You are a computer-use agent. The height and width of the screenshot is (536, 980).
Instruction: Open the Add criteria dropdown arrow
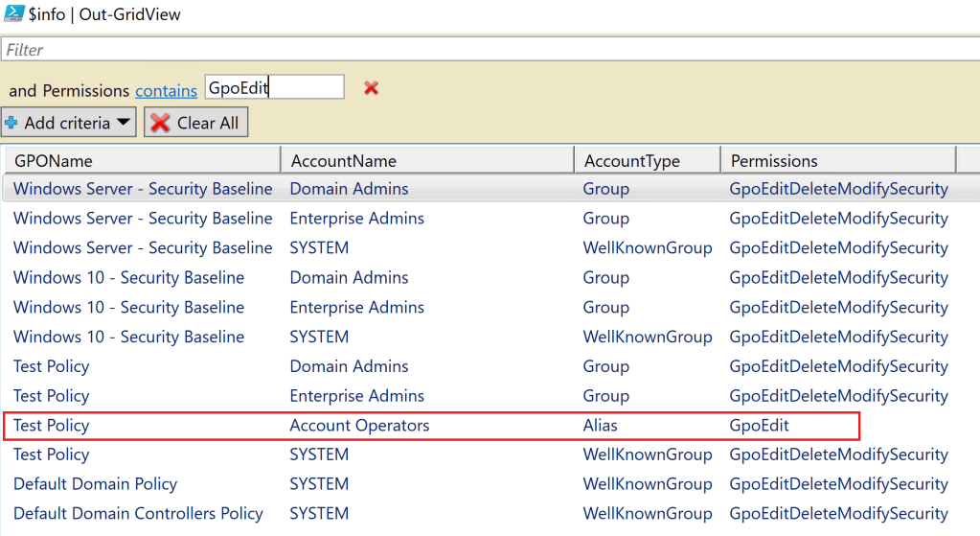124,123
